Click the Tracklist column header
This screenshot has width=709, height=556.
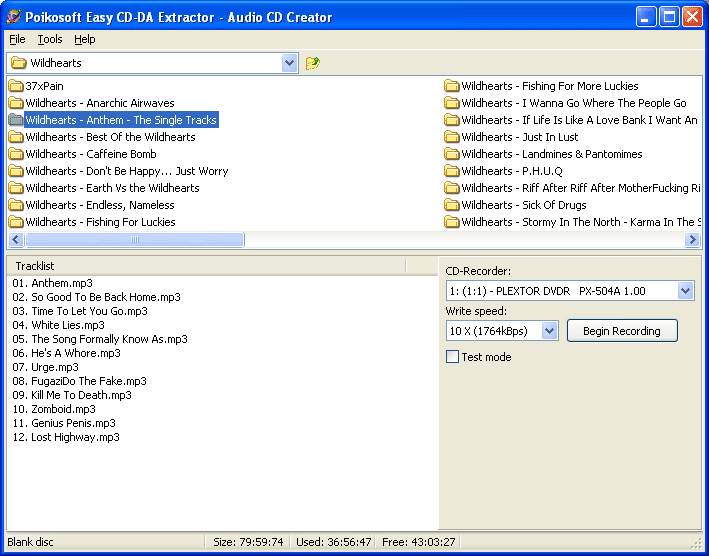pos(205,266)
